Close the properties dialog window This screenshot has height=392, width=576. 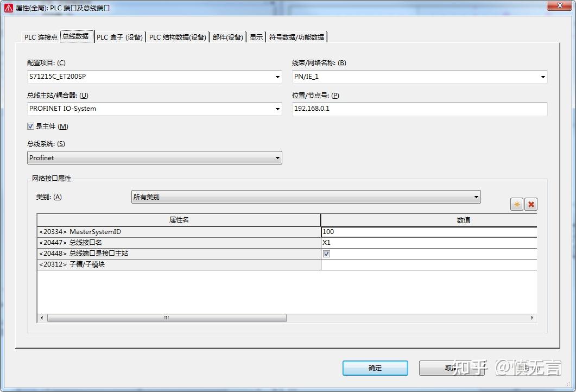tap(559, 5)
